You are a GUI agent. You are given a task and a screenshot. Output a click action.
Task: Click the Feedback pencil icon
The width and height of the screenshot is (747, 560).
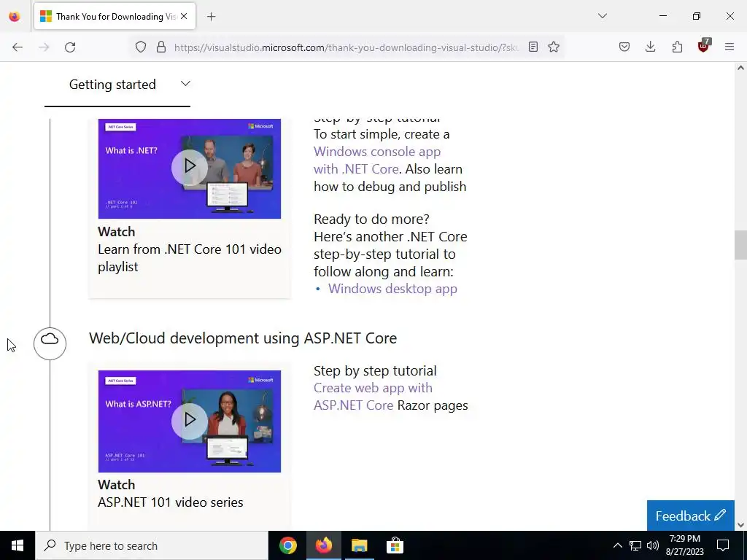point(720,515)
